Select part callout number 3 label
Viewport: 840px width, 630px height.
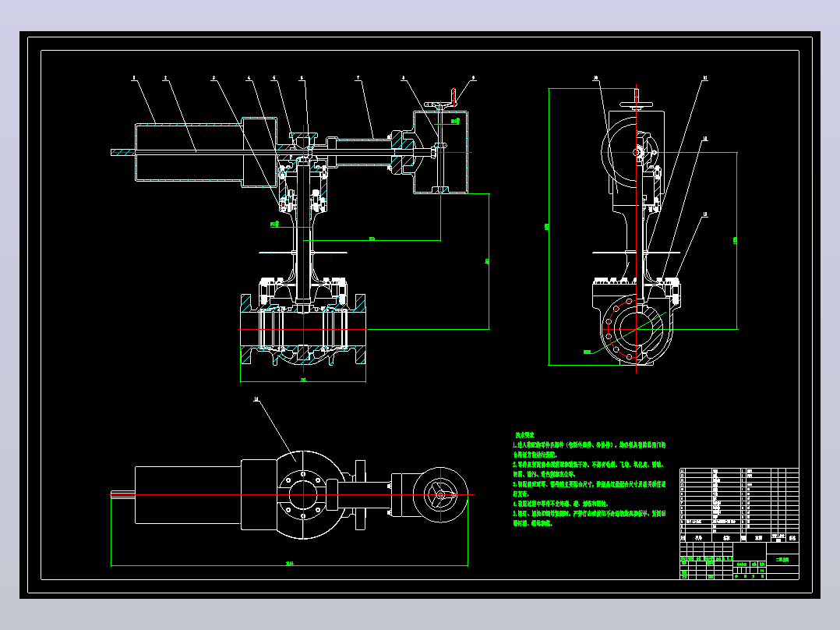[214, 78]
